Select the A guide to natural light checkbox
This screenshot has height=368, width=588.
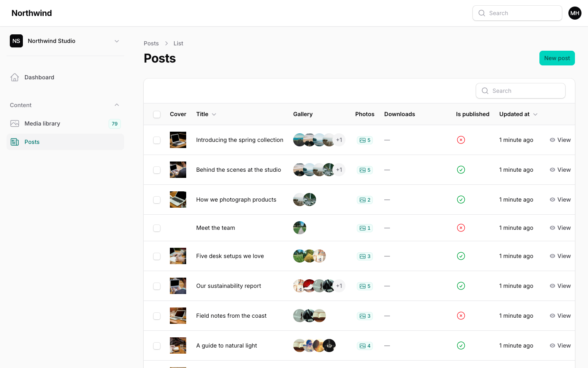[x=157, y=346]
